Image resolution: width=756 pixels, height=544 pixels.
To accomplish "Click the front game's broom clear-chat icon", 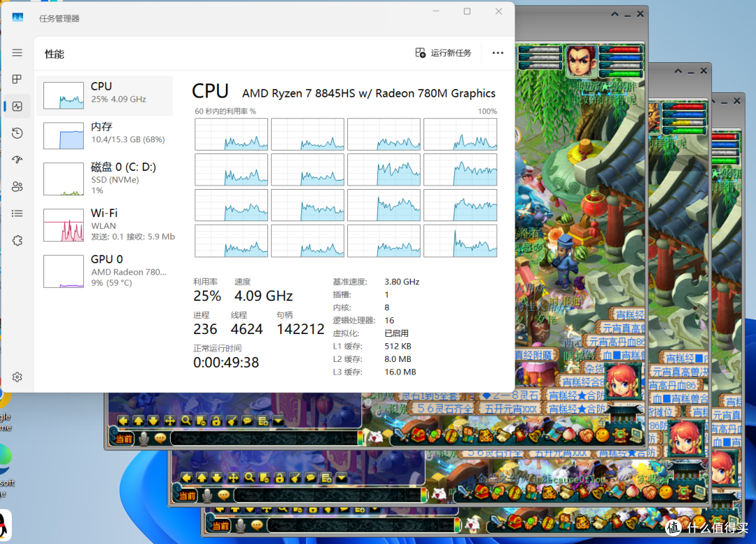I will point(232,421).
